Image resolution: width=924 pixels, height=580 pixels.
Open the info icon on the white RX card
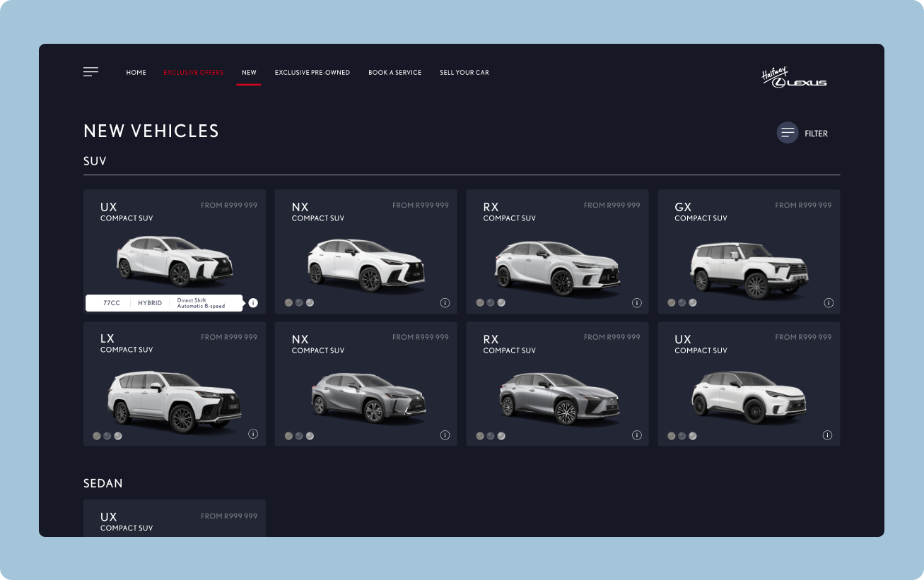coord(636,303)
